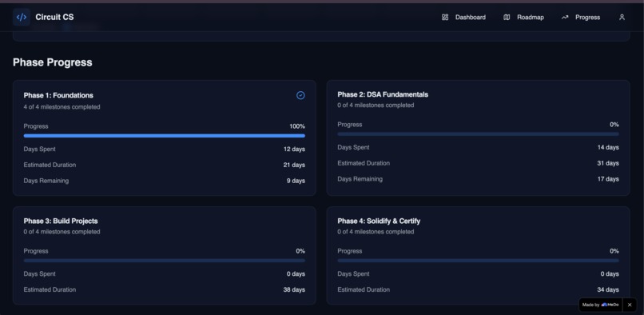Click the '14 days' spent value
This screenshot has width=644, height=315.
coord(608,148)
